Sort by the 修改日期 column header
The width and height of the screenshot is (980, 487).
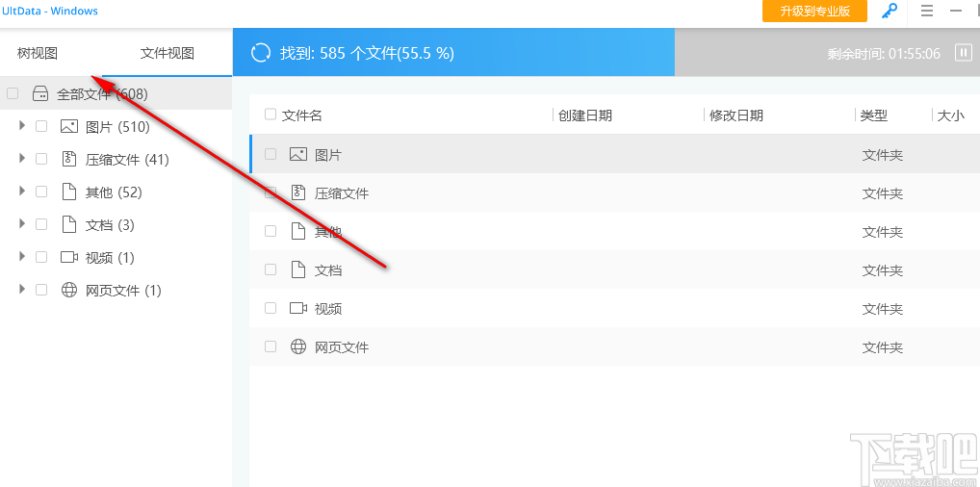click(736, 115)
